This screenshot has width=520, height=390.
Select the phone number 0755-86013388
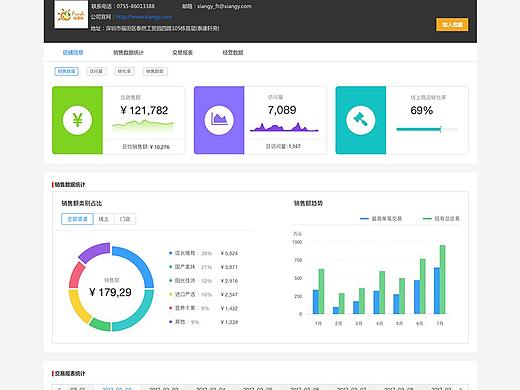[x=135, y=6]
